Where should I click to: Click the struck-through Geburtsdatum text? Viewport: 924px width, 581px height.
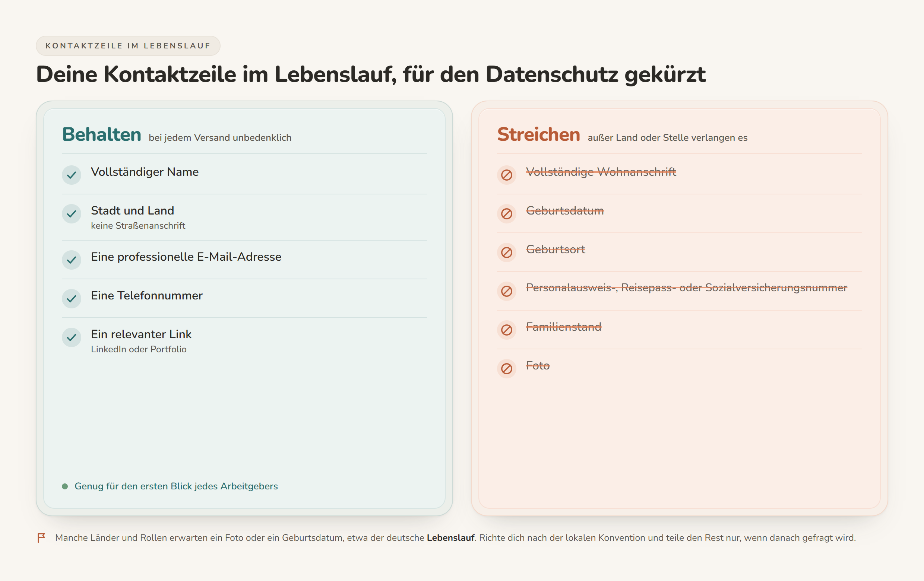(x=565, y=210)
